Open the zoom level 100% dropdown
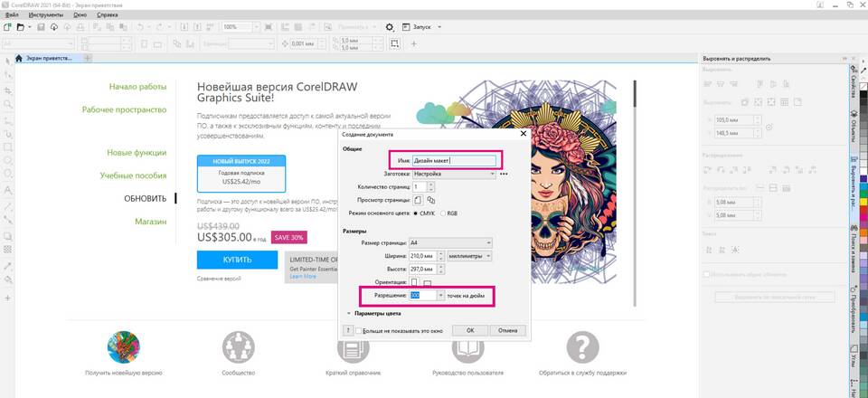 255,26
